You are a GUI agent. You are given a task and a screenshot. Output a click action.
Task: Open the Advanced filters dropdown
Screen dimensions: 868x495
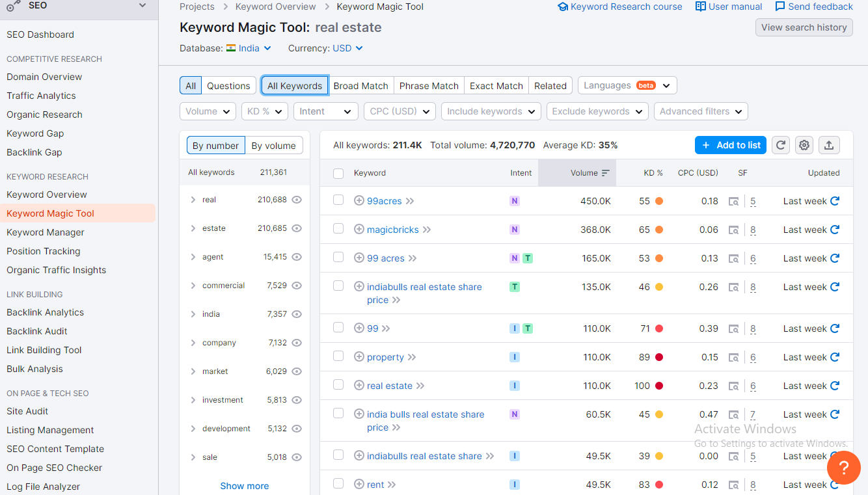point(701,111)
